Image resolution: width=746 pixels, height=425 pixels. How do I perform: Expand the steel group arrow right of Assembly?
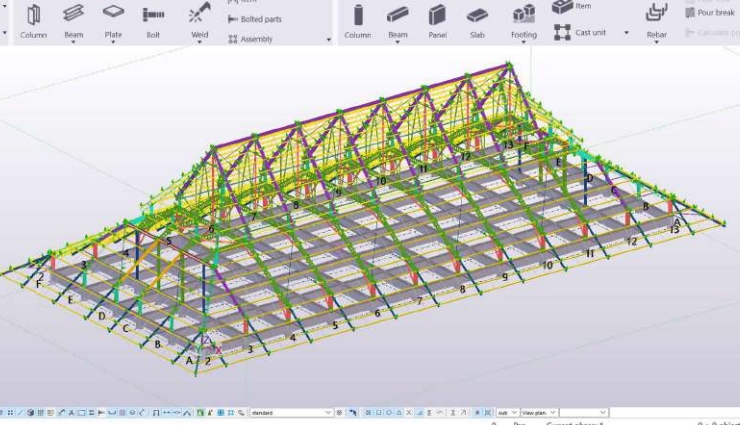coord(329,40)
